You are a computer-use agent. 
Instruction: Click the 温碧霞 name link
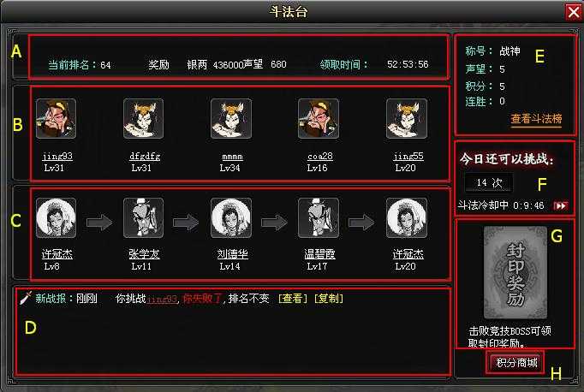coord(319,254)
